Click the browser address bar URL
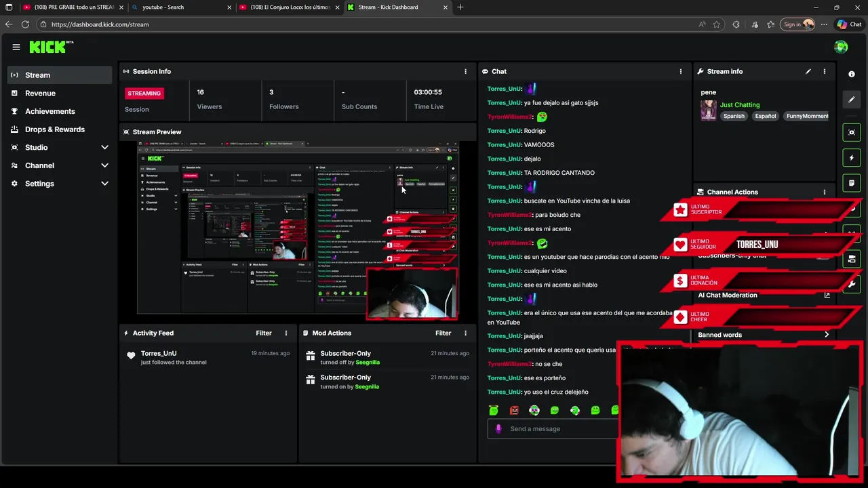 point(100,24)
